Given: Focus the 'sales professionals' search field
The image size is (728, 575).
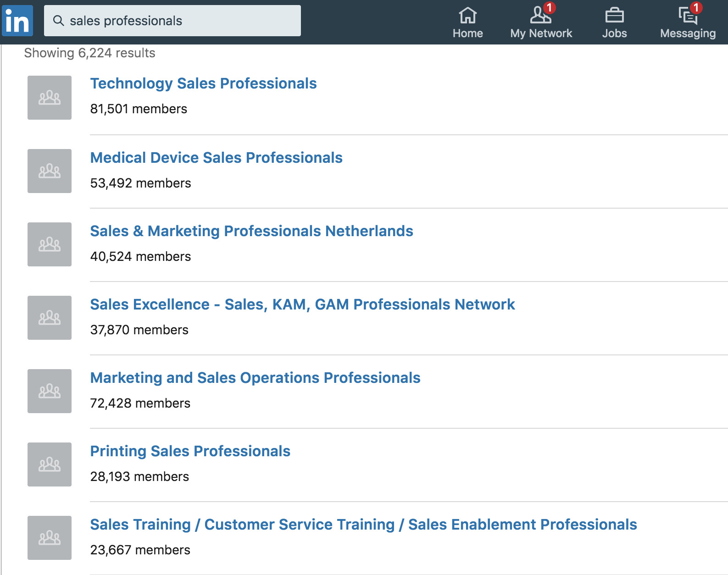Looking at the screenshot, I should [172, 21].
